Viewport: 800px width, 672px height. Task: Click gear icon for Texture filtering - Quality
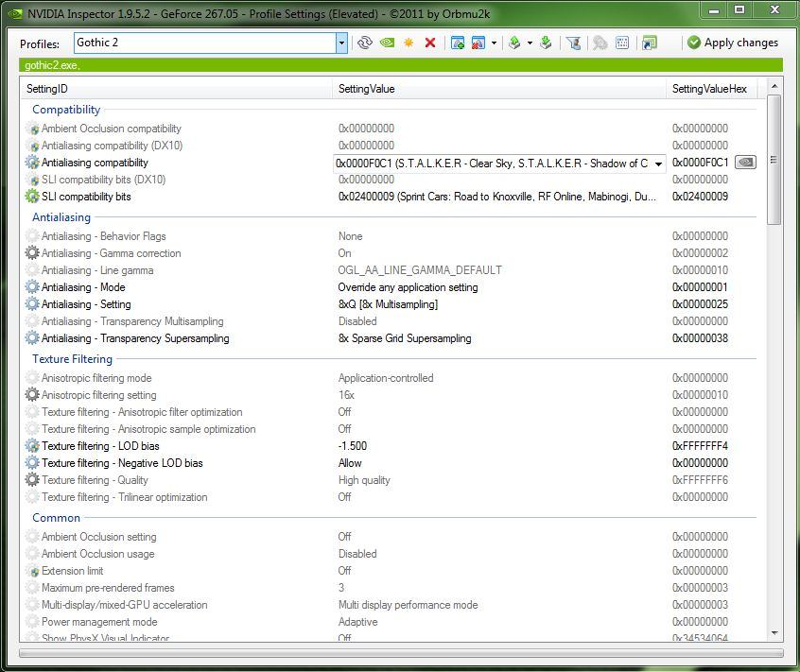(32, 480)
